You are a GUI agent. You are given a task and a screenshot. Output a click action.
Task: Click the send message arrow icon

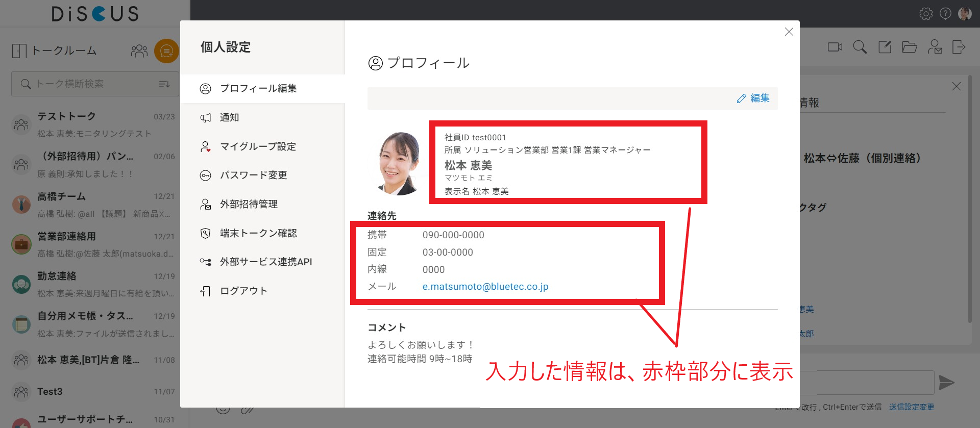point(946,383)
